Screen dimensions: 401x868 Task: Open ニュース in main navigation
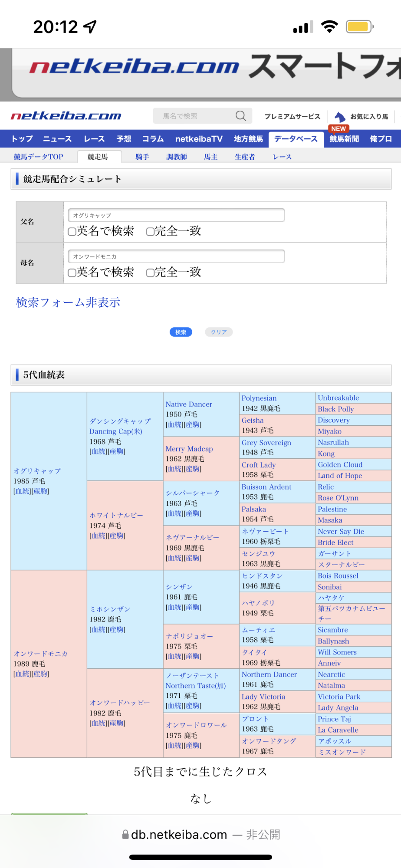click(x=57, y=139)
